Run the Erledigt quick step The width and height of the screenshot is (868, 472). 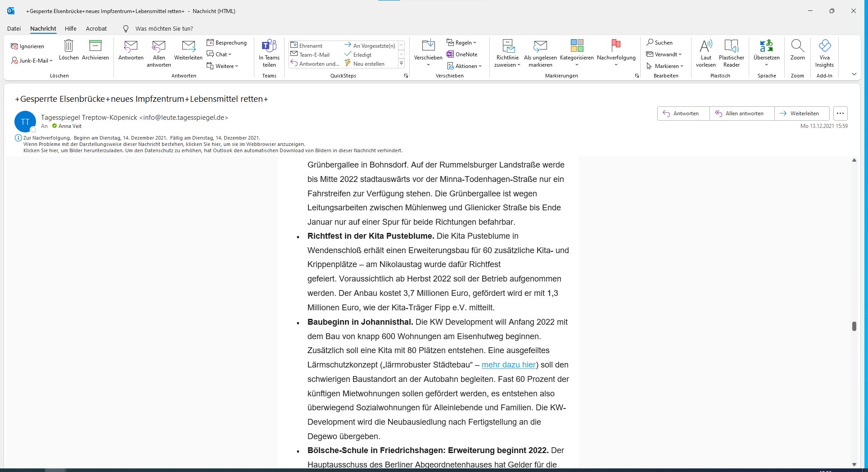[358, 54]
